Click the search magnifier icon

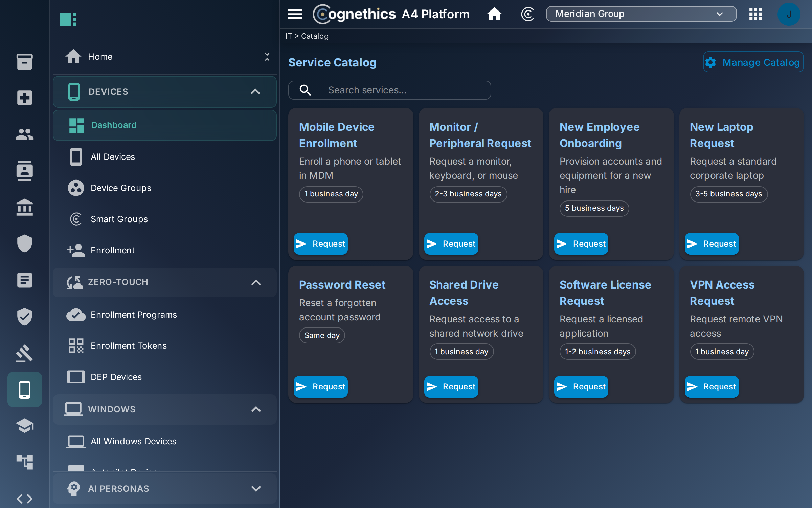(305, 90)
